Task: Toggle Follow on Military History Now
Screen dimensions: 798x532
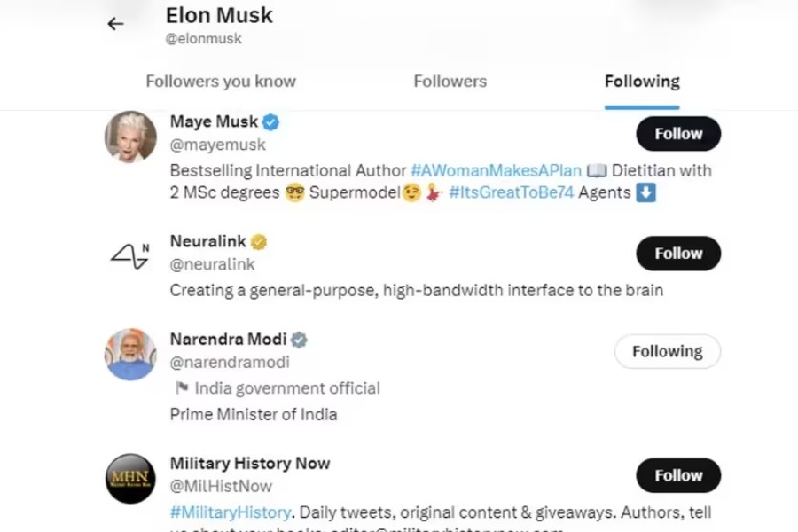Action: (x=677, y=475)
